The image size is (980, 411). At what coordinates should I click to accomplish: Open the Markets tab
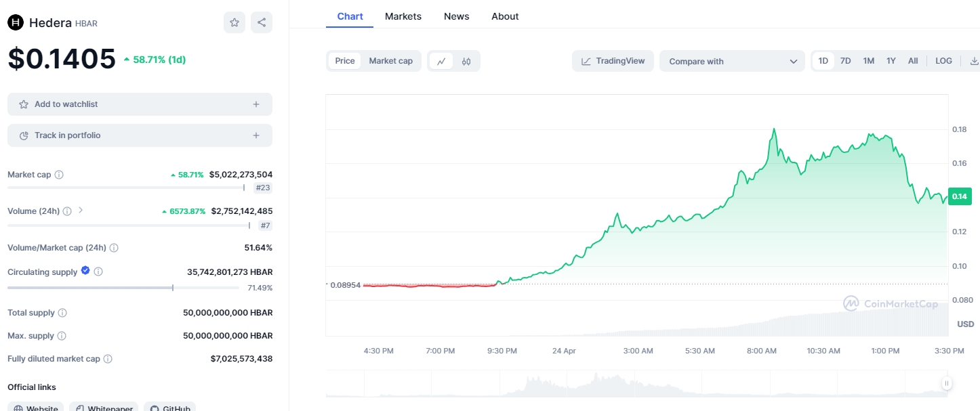pos(403,16)
